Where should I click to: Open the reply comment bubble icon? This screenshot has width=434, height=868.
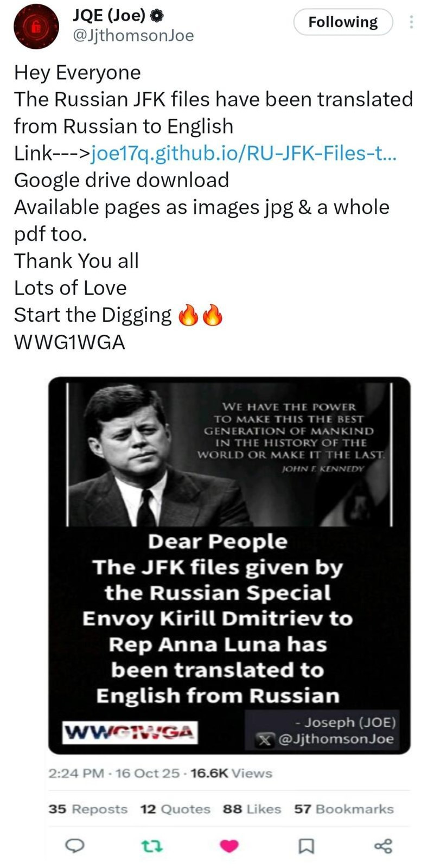[x=74, y=846]
